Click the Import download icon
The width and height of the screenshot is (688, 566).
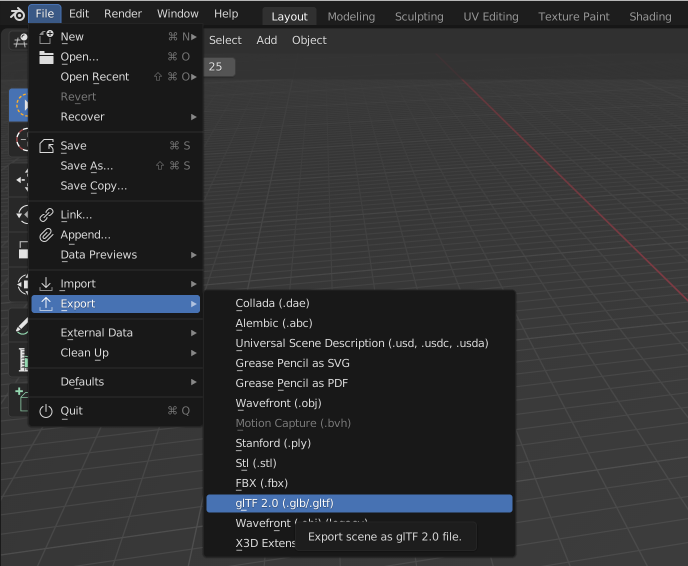[x=46, y=284]
